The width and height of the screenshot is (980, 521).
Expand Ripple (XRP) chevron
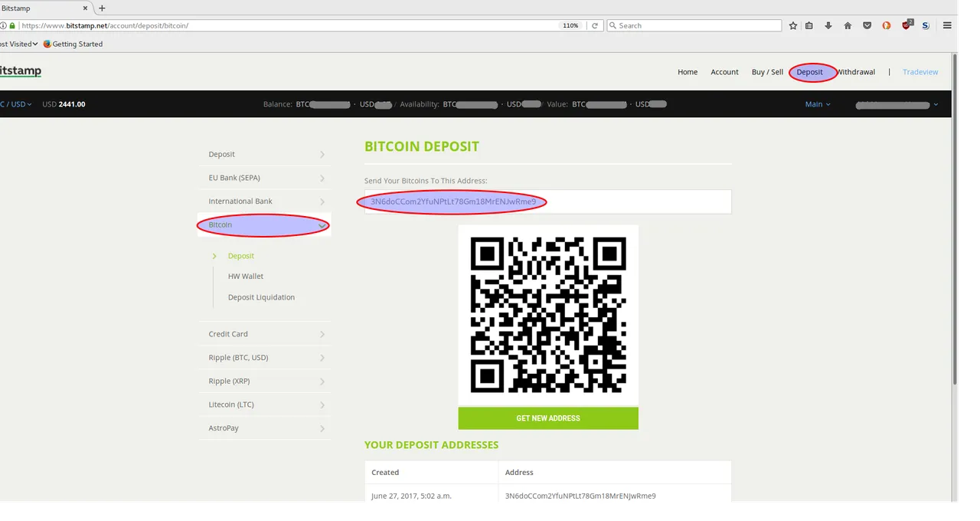pyautogui.click(x=322, y=382)
